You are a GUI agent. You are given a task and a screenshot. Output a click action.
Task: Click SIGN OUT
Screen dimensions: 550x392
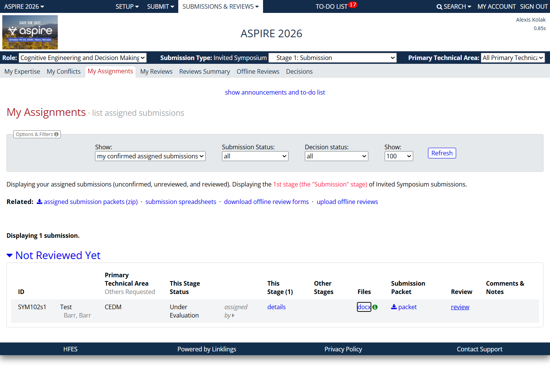[534, 6]
